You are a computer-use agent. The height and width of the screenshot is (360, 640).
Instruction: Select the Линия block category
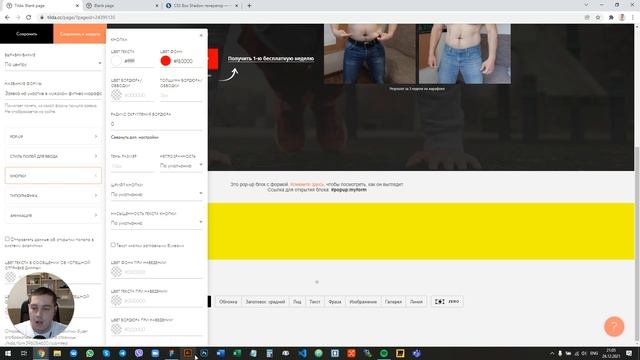point(416,302)
